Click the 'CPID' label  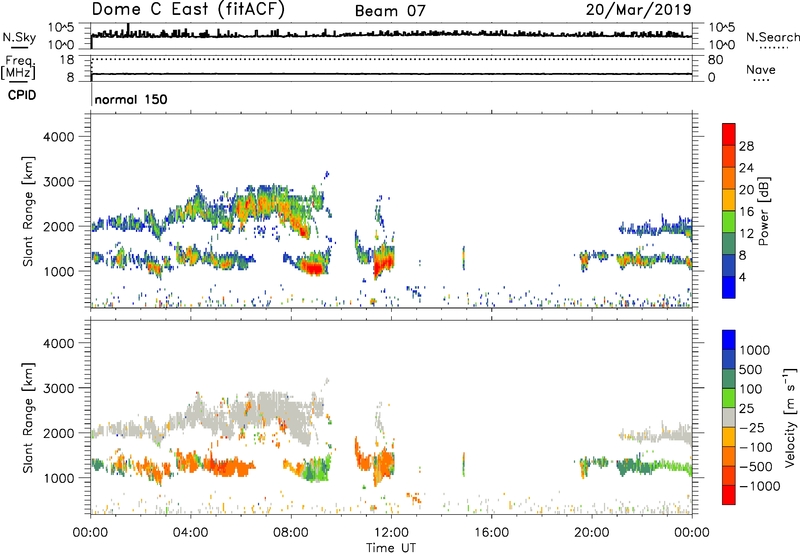click(x=22, y=95)
